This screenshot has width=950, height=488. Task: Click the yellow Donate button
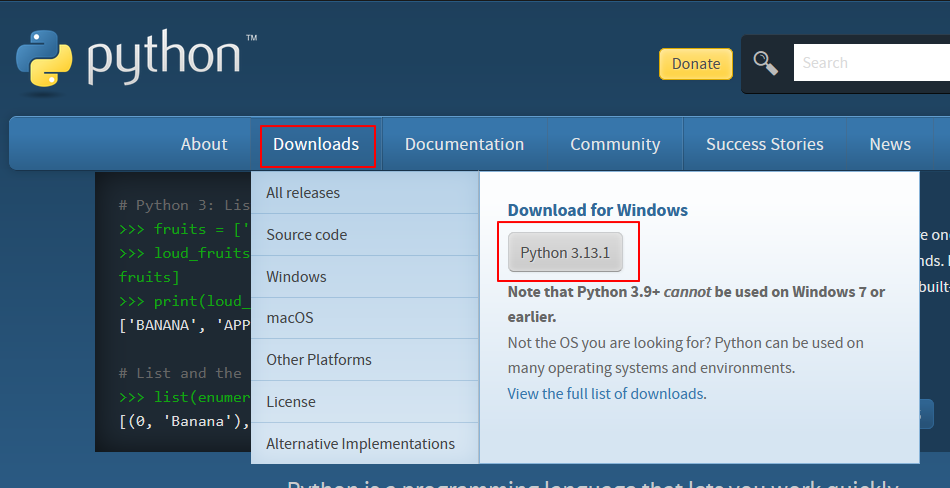point(696,64)
